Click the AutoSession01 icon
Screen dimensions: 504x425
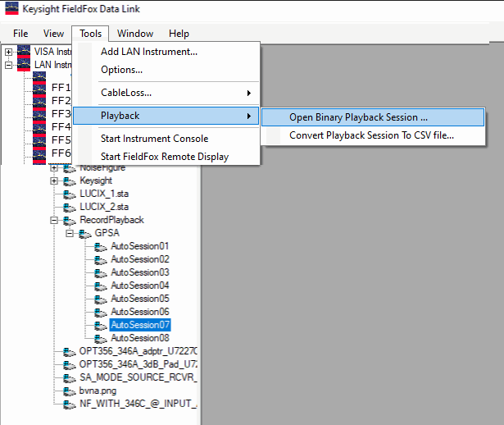tap(100, 247)
